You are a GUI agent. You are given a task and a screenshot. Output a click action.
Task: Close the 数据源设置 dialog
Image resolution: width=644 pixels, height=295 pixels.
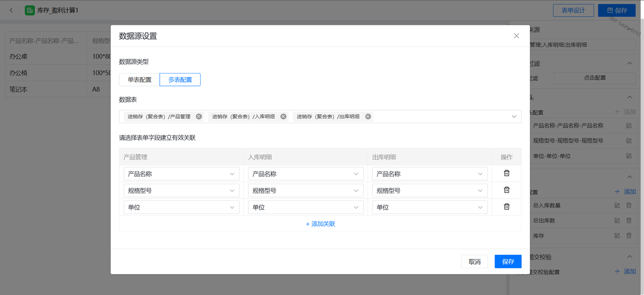point(516,36)
